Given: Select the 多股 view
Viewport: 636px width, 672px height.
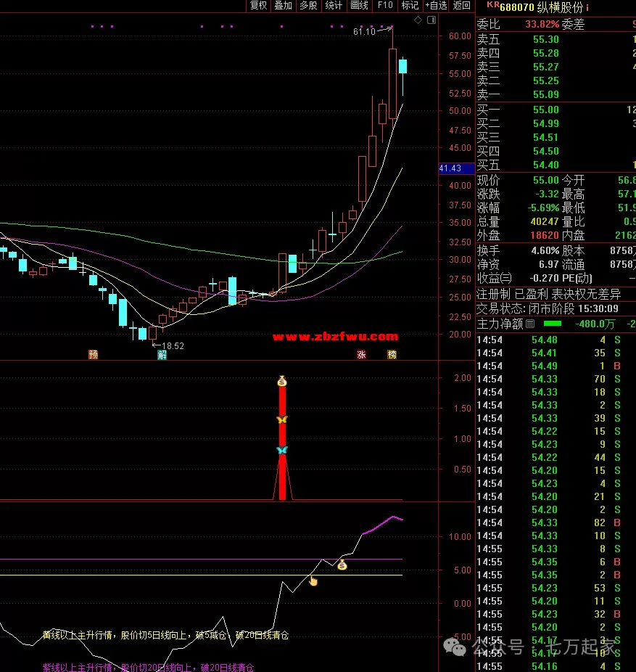Looking at the screenshot, I should tap(308, 6).
